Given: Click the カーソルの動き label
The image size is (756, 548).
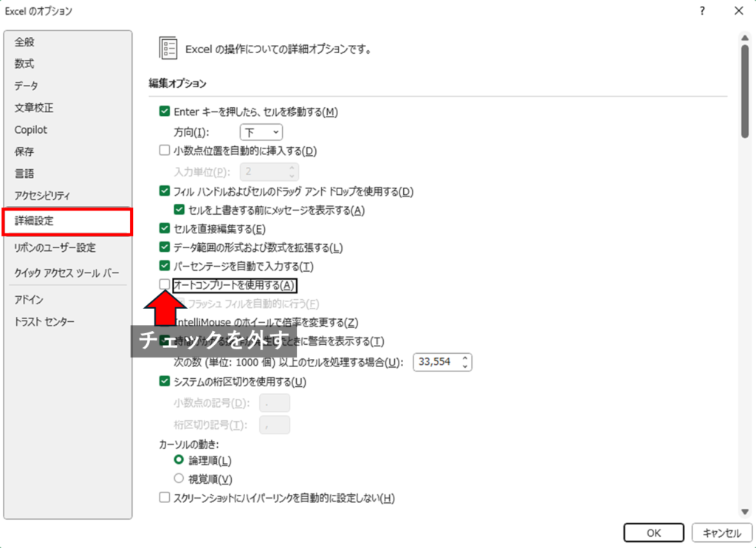Looking at the screenshot, I should 189,445.
